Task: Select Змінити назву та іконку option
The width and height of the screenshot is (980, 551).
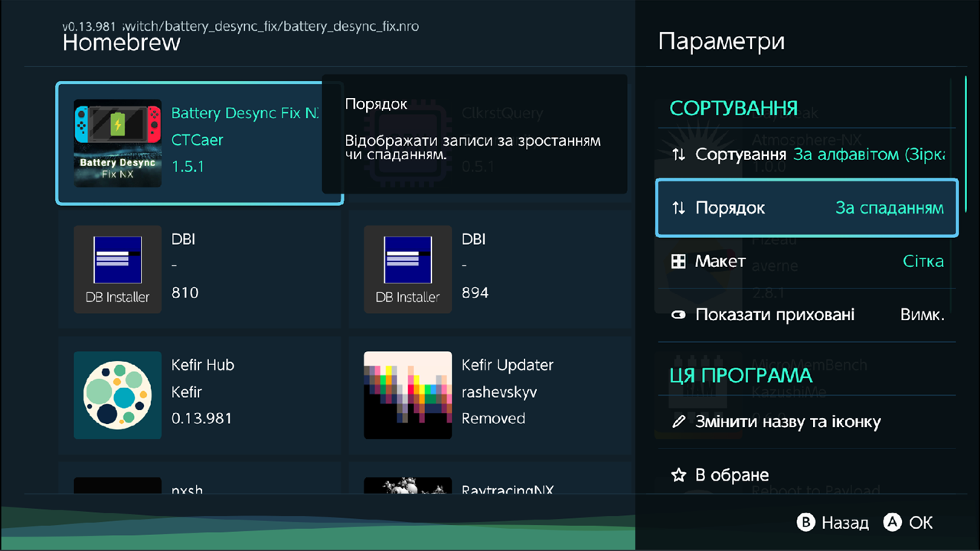Action: 807,422
